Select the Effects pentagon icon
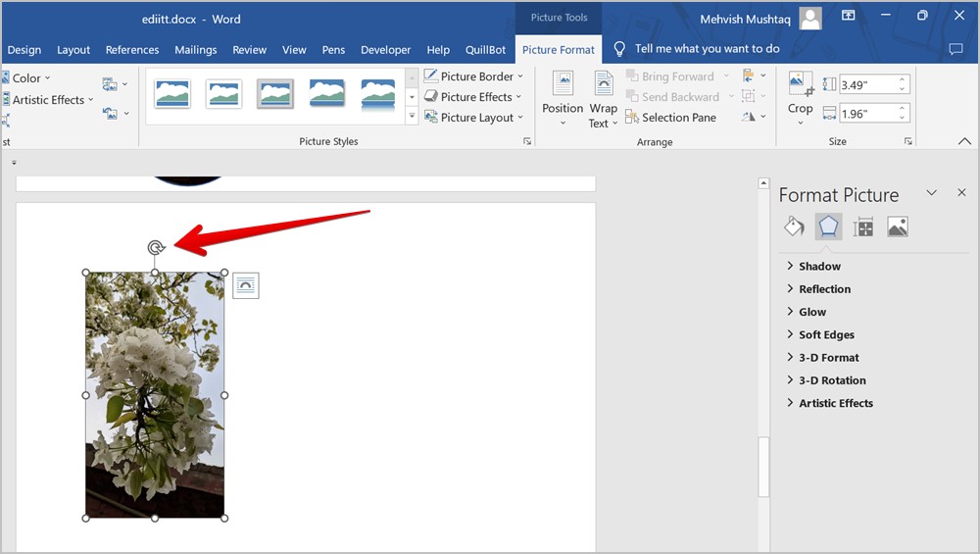 click(x=828, y=227)
